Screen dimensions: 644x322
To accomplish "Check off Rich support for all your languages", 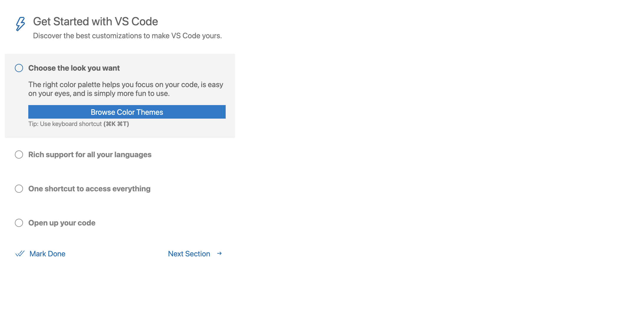I will click(19, 154).
